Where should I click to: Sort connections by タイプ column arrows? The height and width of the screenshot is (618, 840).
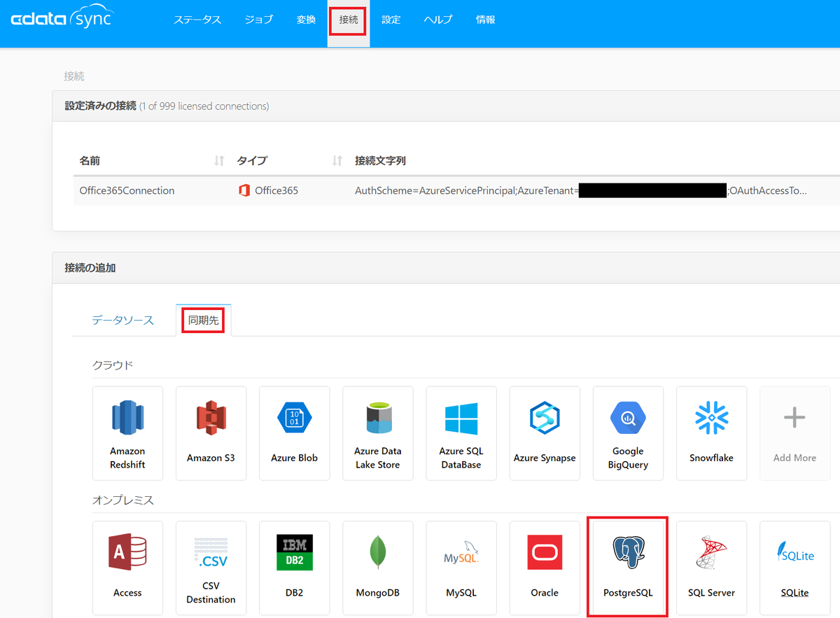(x=337, y=161)
